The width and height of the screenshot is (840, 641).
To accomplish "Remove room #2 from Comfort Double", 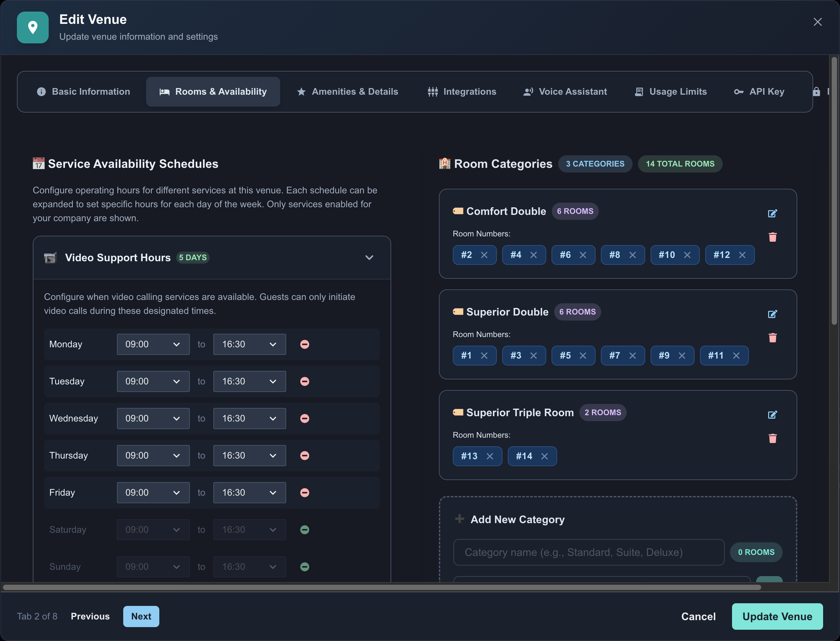I will (484, 255).
